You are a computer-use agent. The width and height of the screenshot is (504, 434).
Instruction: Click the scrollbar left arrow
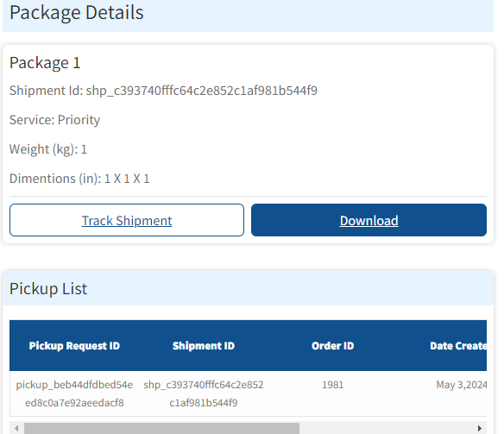click(x=16, y=428)
